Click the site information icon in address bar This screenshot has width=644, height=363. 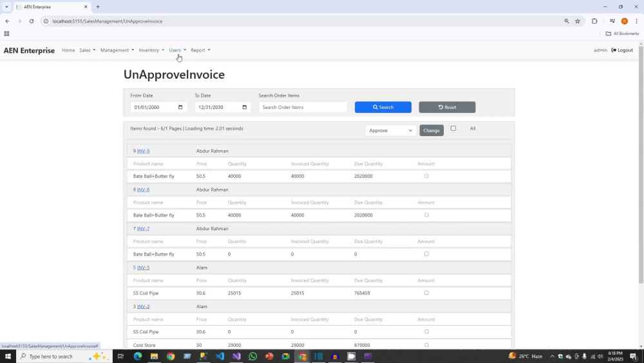point(46,21)
